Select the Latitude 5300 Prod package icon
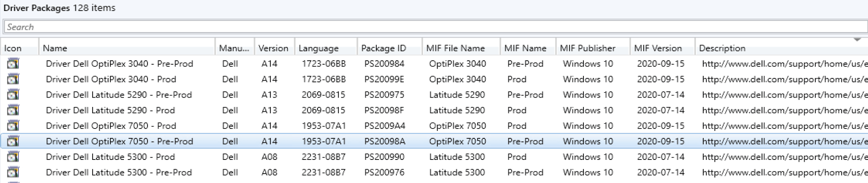Screen dimensions: 868x183 [13, 157]
